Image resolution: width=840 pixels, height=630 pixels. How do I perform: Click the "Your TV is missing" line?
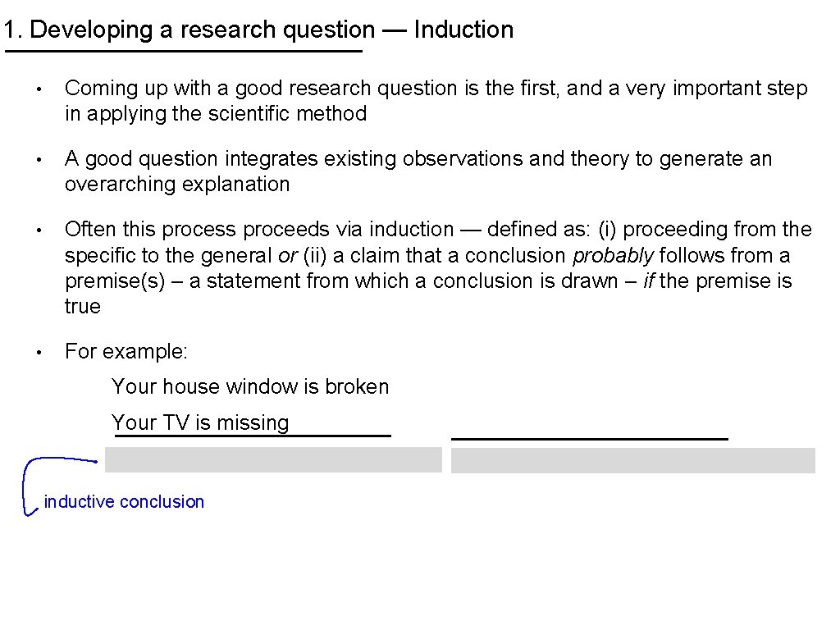(200, 422)
